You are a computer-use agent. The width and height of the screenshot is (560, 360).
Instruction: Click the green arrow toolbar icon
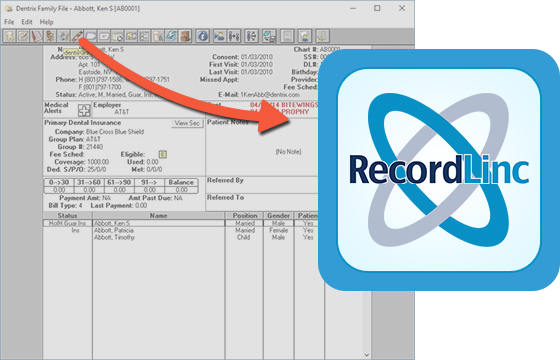[322, 36]
